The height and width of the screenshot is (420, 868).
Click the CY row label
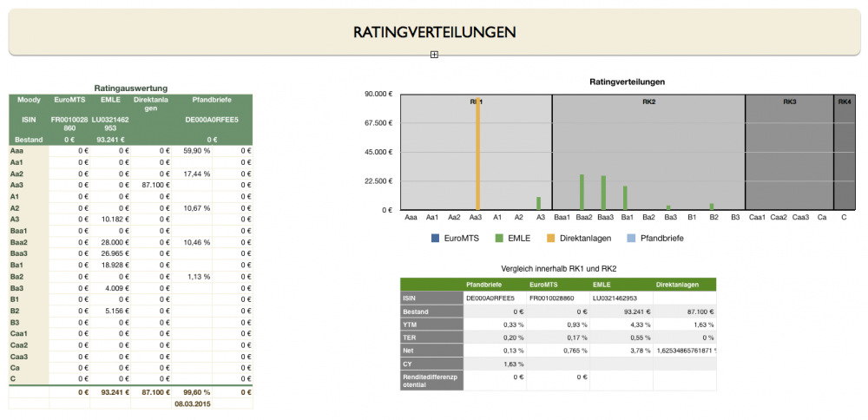(431, 364)
